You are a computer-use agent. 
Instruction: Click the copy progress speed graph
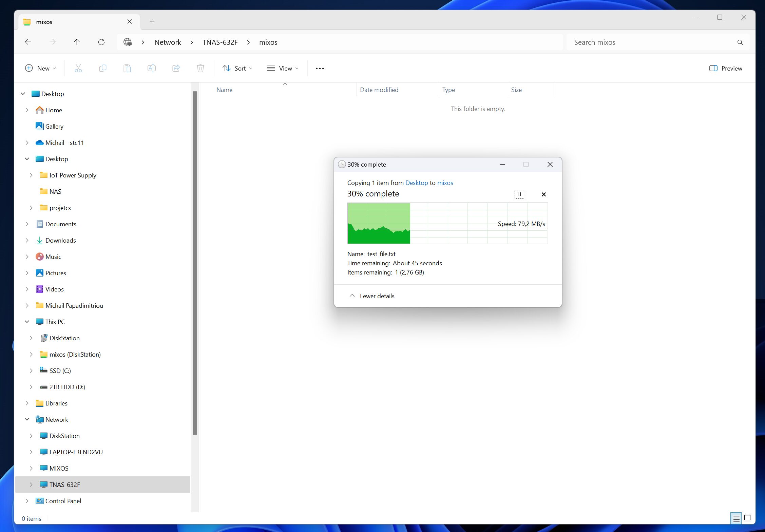[x=447, y=223]
